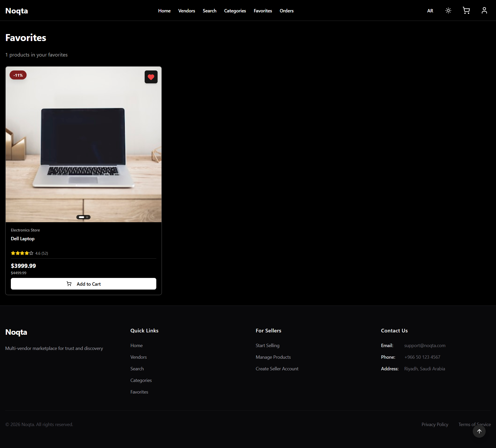Open Favorites in the top navigation
Screen dimensions: 496x448
(263, 11)
